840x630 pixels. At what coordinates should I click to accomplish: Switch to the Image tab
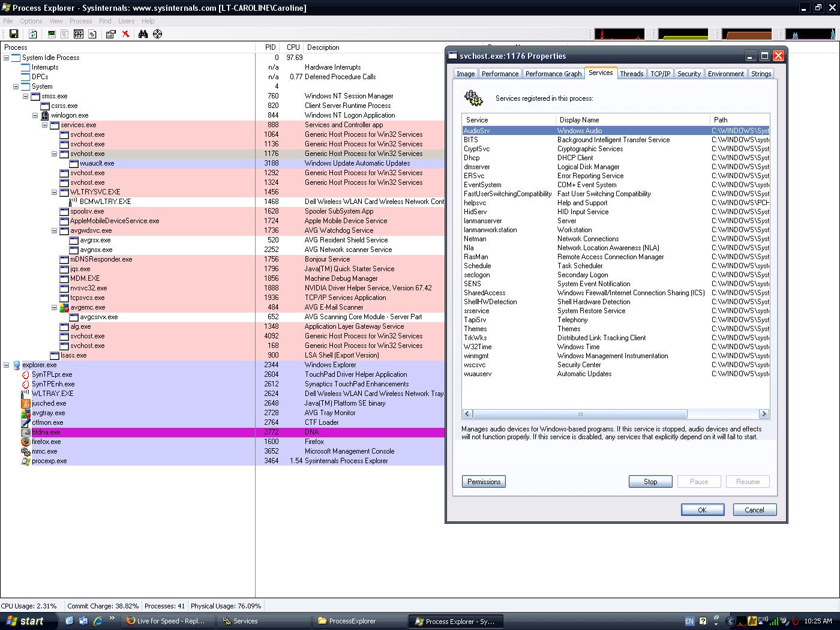tap(466, 74)
